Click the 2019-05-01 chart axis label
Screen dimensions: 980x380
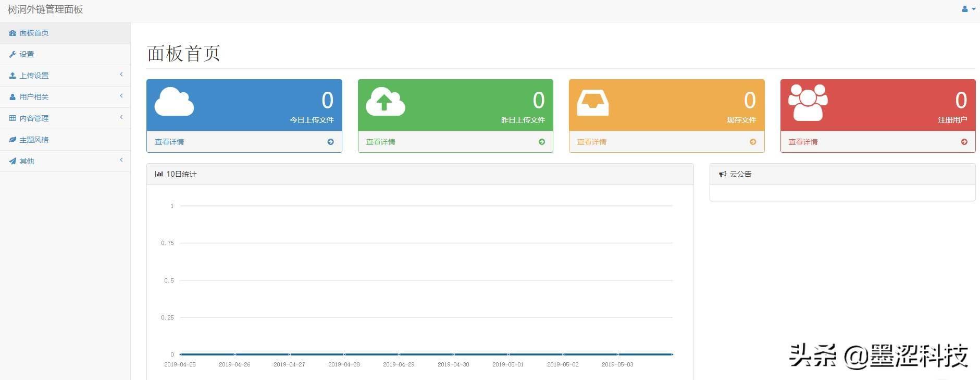(x=508, y=364)
